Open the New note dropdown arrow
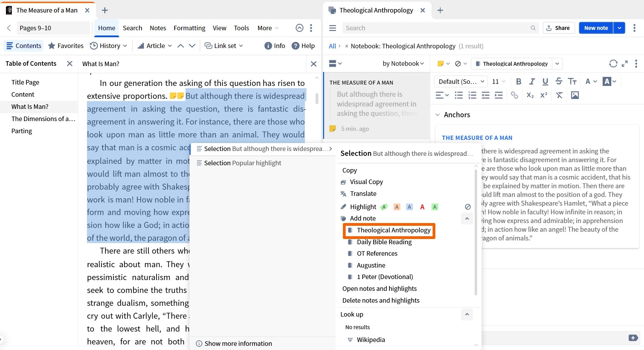The width and height of the screenshot is (644, 350). pos(619,28)
